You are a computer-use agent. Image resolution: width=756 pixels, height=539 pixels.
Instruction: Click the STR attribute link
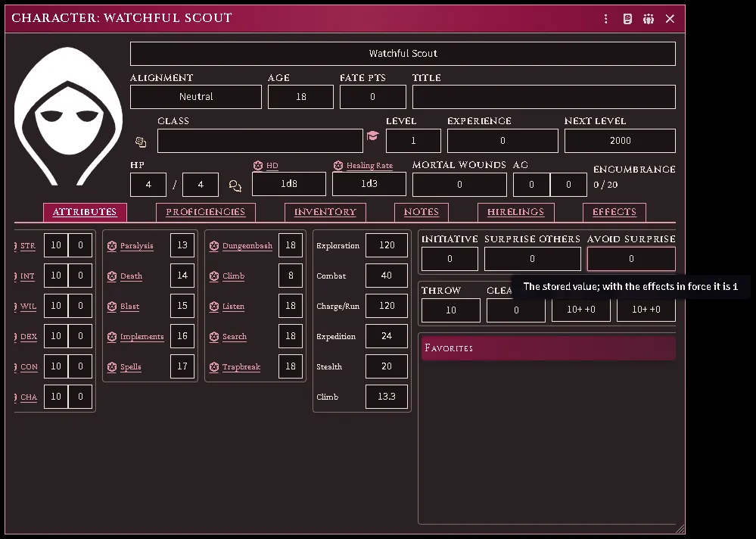(x=28, y=246)
